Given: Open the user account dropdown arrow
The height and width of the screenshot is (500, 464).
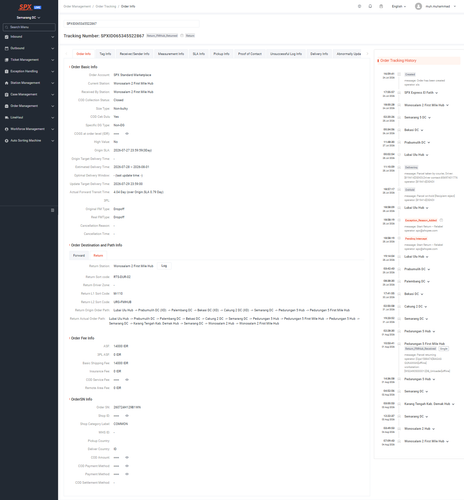Looking at the screenshot, I should click(x=455, y=6).
